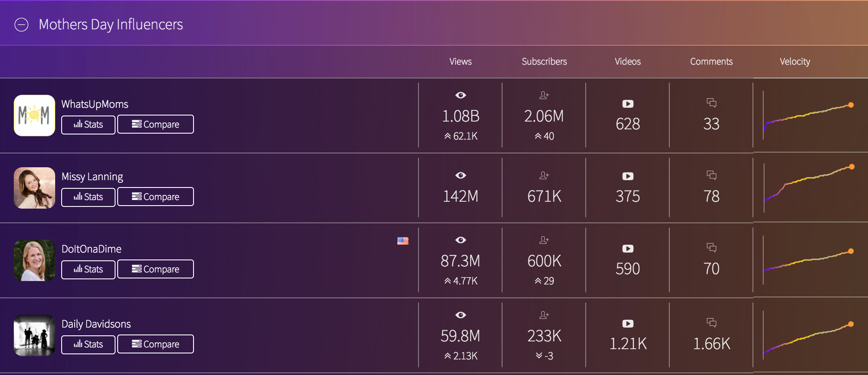This screenshot has width=868, height=375.
Task: Collapse the Mothers Day Influencers section
Action: pyautogui.click(x=22, y=25)
